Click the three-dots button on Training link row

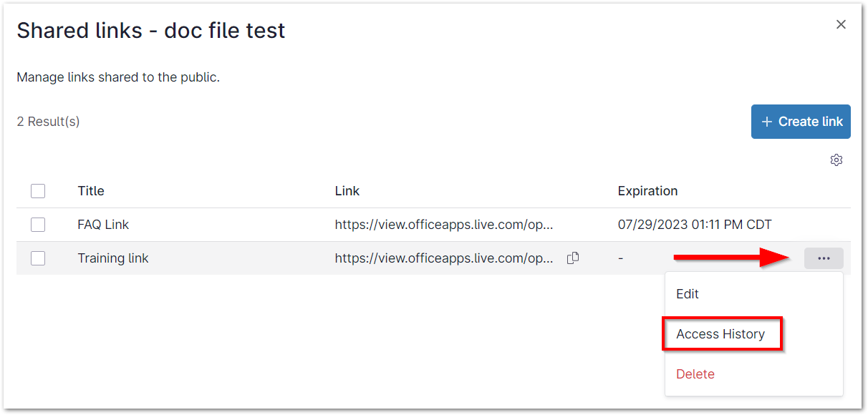[x=824, y=258]
